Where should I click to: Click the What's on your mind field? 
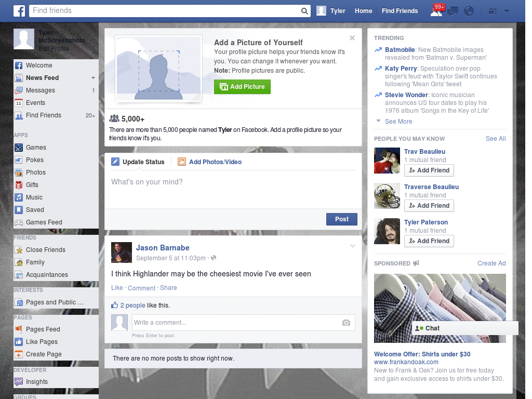pyautogui.click(x=233, y=189)
